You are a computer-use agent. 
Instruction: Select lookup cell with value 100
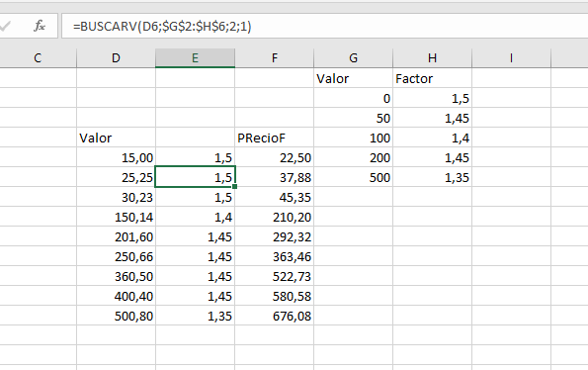point(353,138)
